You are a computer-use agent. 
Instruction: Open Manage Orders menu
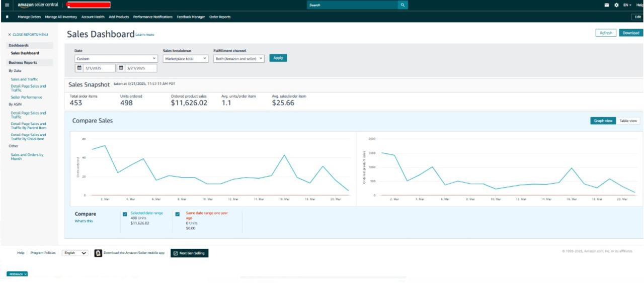[29, 17]
